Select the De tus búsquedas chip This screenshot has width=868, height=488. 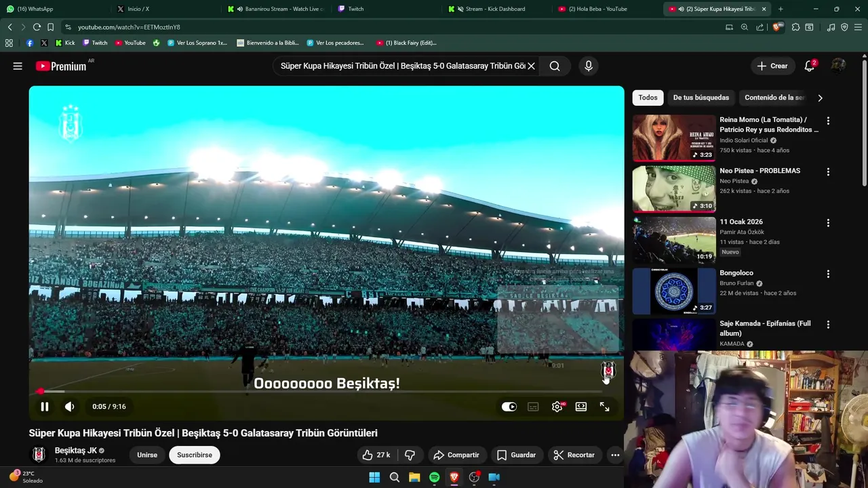tap(701, 98)
